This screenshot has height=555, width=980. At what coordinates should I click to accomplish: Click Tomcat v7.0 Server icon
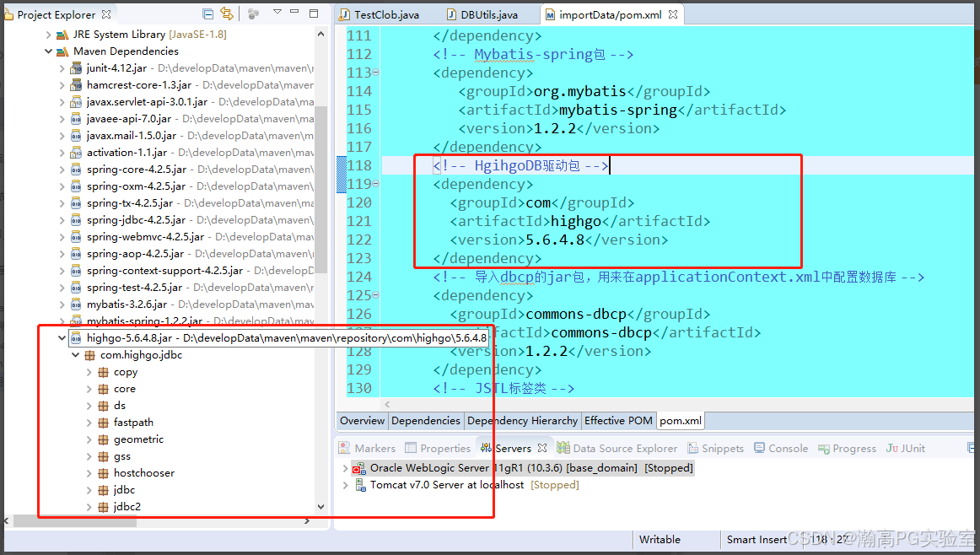(361, 485)
